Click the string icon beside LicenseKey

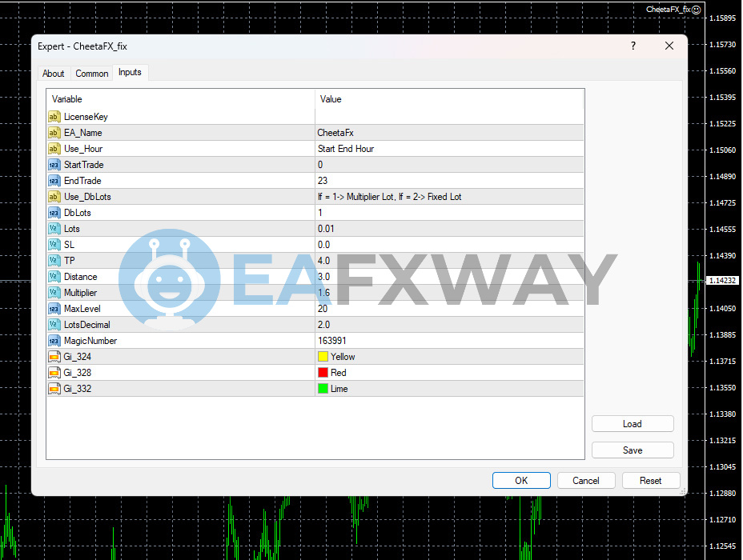(54, 117)
